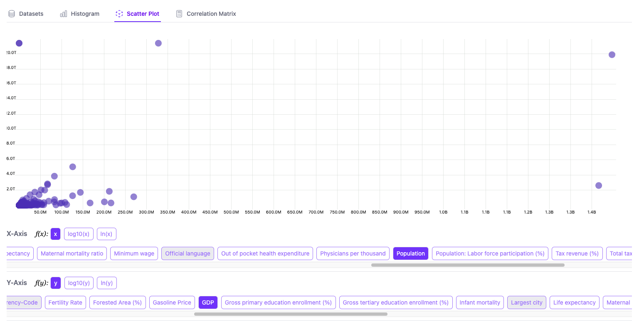Select linear x for X-Axis function
Screen dimensions: 644x322
[x=55, y=234]
